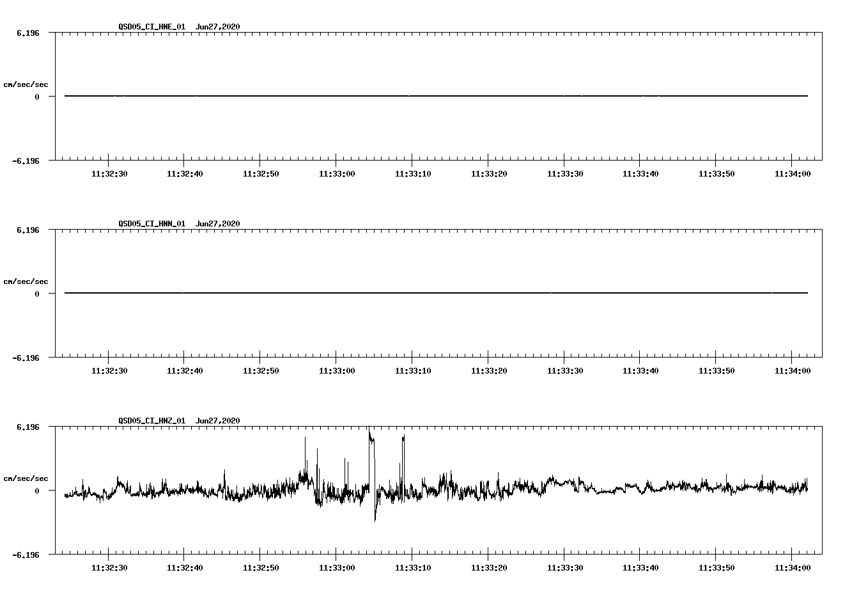Click the cm/sec/sec unit label of HNE plot

click(x=26, y=84)
